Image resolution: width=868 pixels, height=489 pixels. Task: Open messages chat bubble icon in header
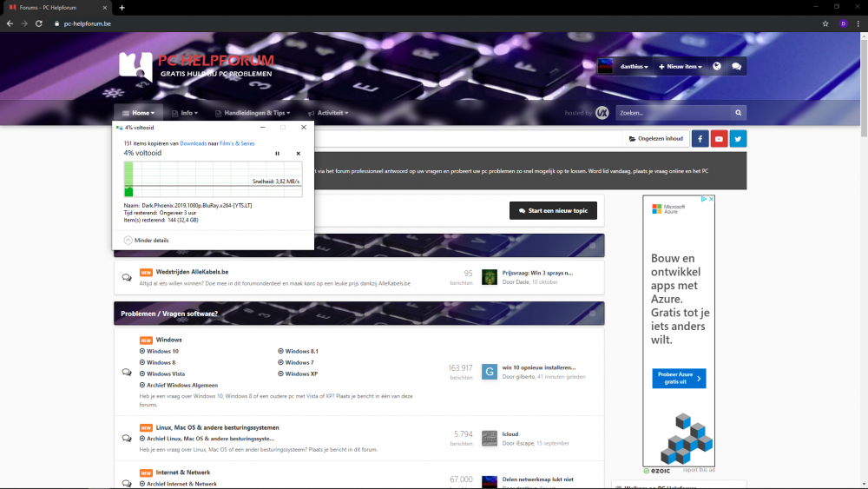[x=736, y=67]
